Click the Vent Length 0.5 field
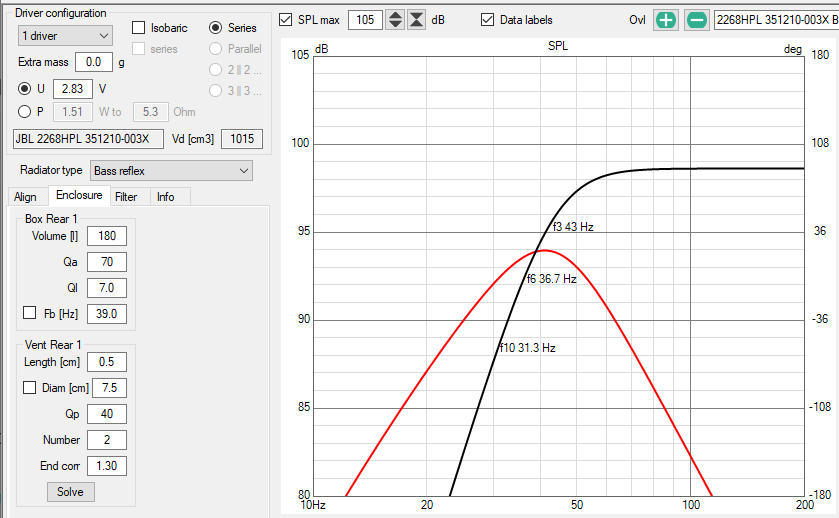Image resolution: width=839 pixels, height=518 pixels. click(x=107, y=362)
